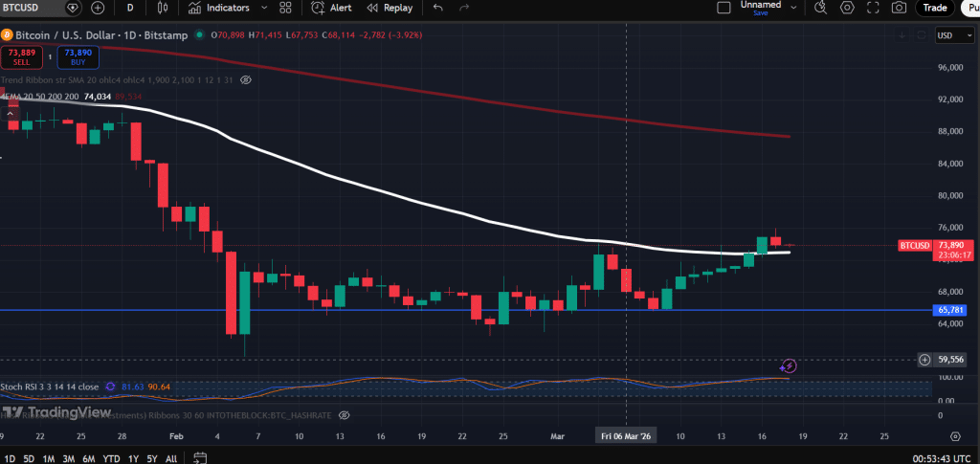Toggle visibility of the BTC_HASHRATE indicator

pyautogui.click(x=345, y=415)
